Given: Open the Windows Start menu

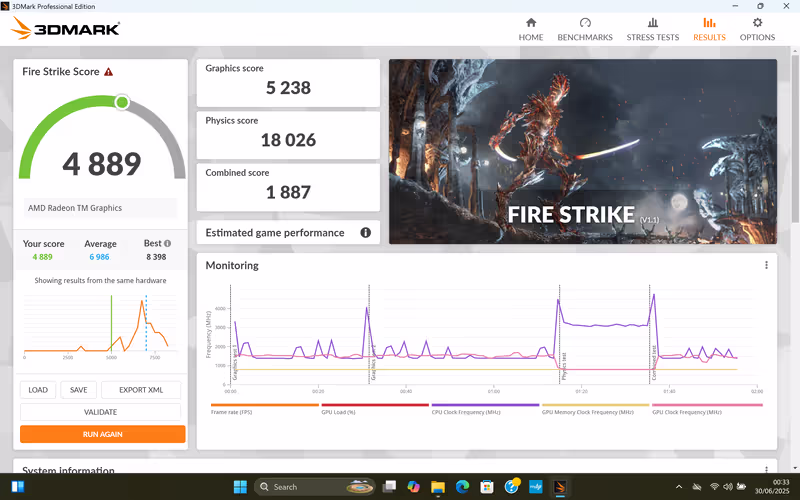Looking at the screenshot, I should click(240, 487).
